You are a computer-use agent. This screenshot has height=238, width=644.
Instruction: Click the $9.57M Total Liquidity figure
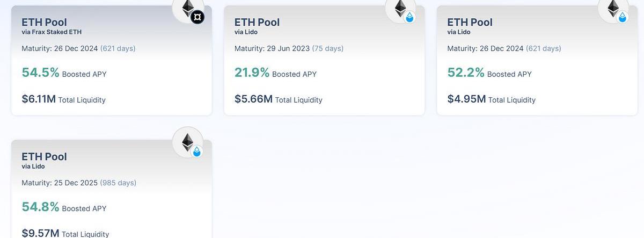click(40, 233)
